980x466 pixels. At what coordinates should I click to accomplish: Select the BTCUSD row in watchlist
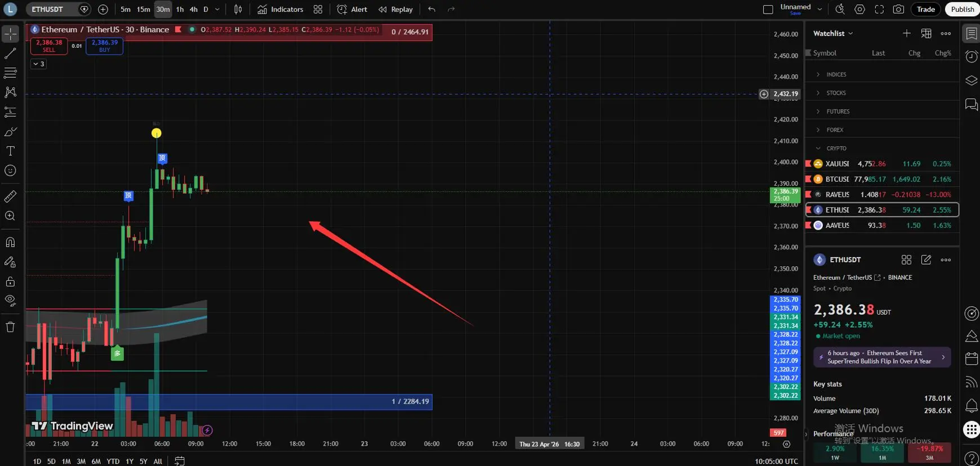[x=882, y=180]
